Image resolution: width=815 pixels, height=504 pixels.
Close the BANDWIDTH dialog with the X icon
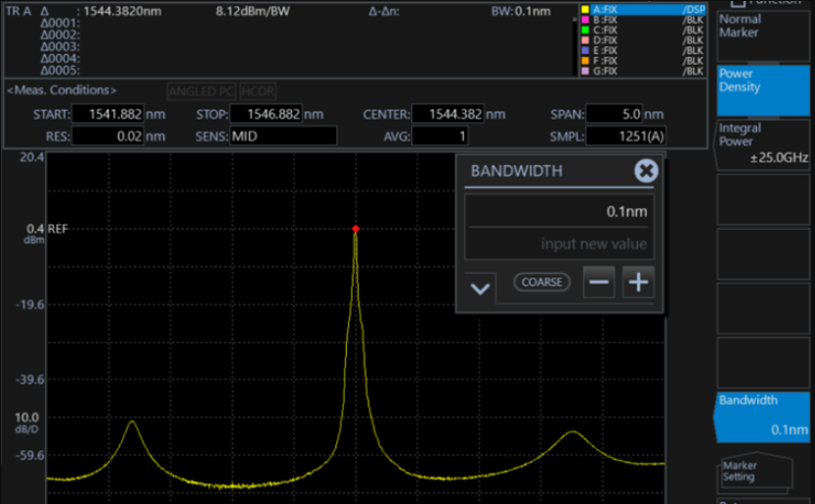click(645, 171)
